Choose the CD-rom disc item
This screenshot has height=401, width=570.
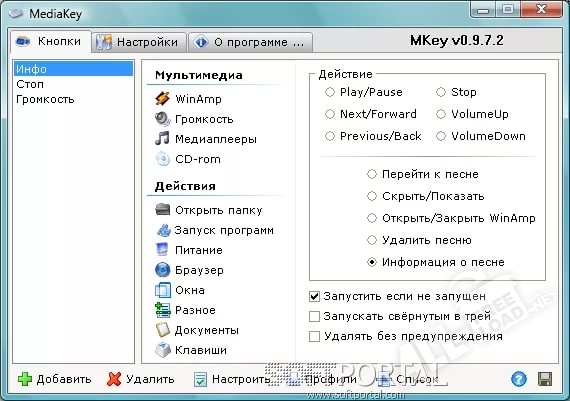188,159
